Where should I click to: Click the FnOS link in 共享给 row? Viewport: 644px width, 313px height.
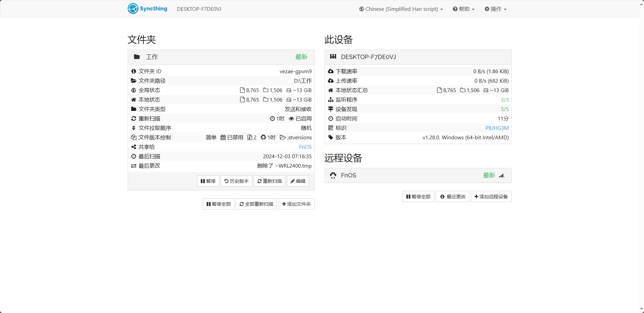click(x=305, y=147)
